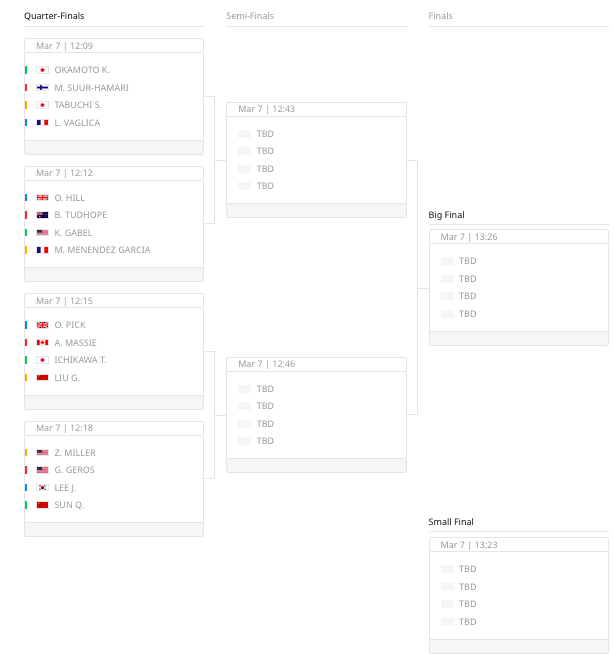Switch to the Finals round tab
The width and height of the screenshot is (614, 654).
pos(440,16)
